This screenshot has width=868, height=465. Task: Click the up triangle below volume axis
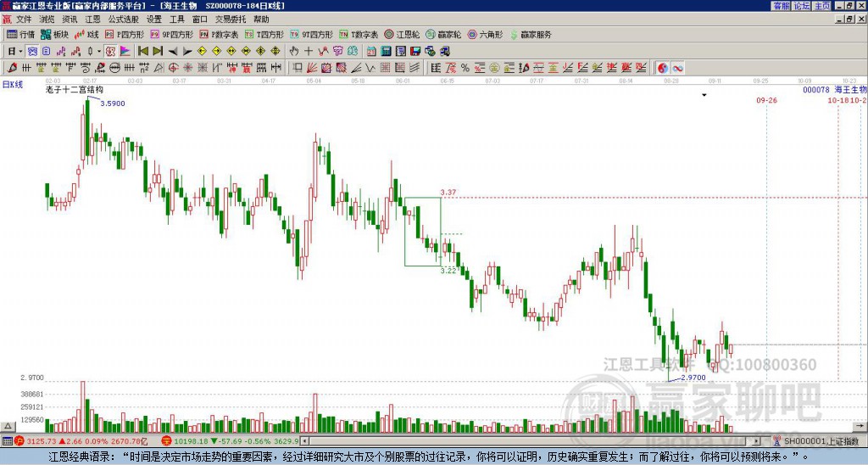7,426
